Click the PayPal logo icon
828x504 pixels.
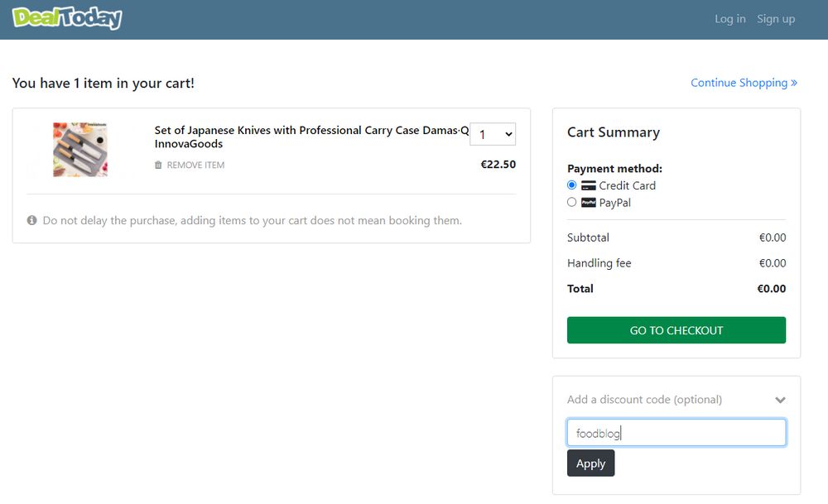click(588, 203)
